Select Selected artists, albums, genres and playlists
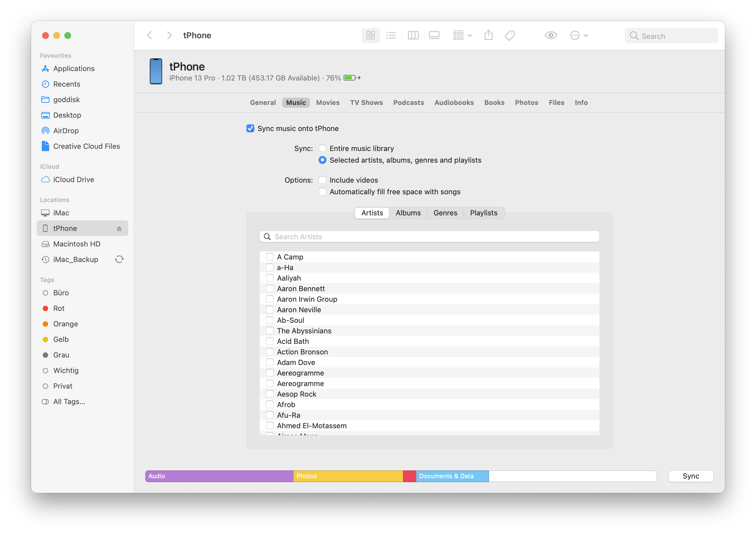756x534 pixels. tap(322, 160)
